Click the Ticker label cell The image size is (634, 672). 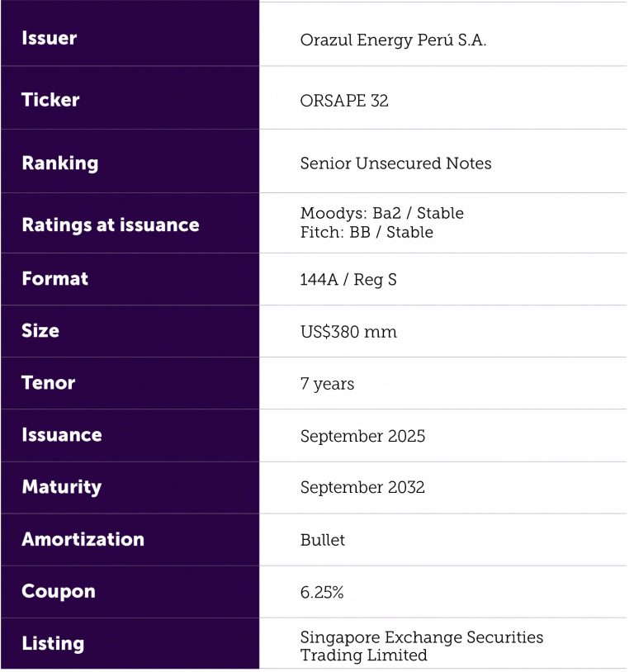pyautogui.click(x=50, y=100)
